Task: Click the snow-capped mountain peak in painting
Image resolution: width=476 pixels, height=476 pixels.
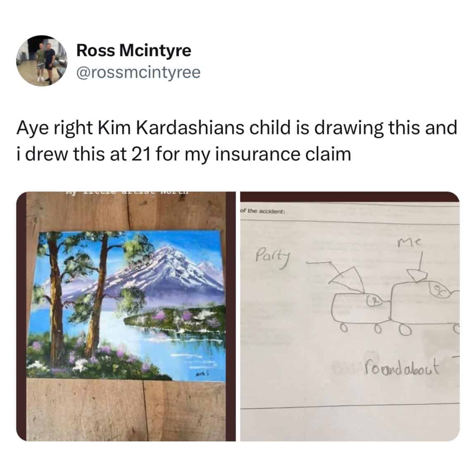Action: (170, 255)
